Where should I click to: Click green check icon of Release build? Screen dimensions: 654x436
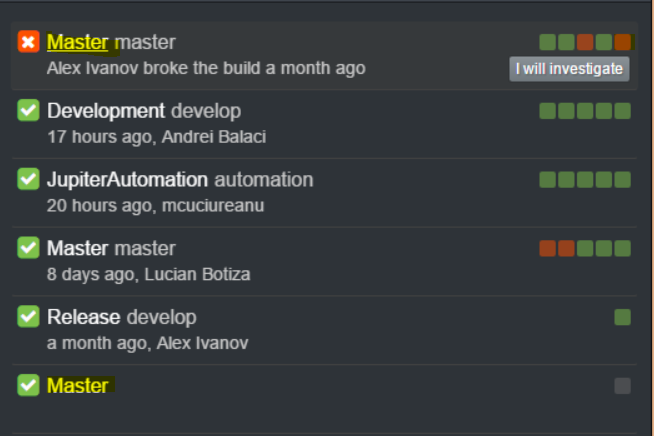[28, 317]
